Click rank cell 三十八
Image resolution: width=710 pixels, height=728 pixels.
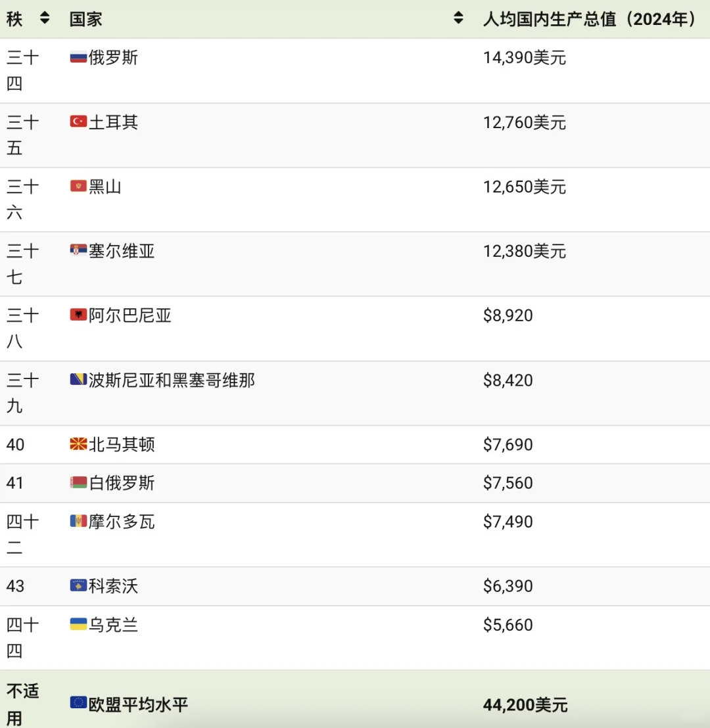click(x=22, y=329)
